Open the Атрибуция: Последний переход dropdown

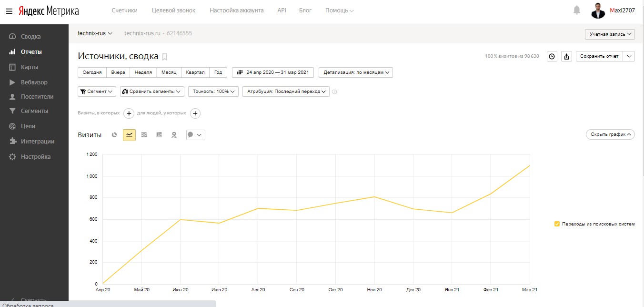[x=286, y=91]
